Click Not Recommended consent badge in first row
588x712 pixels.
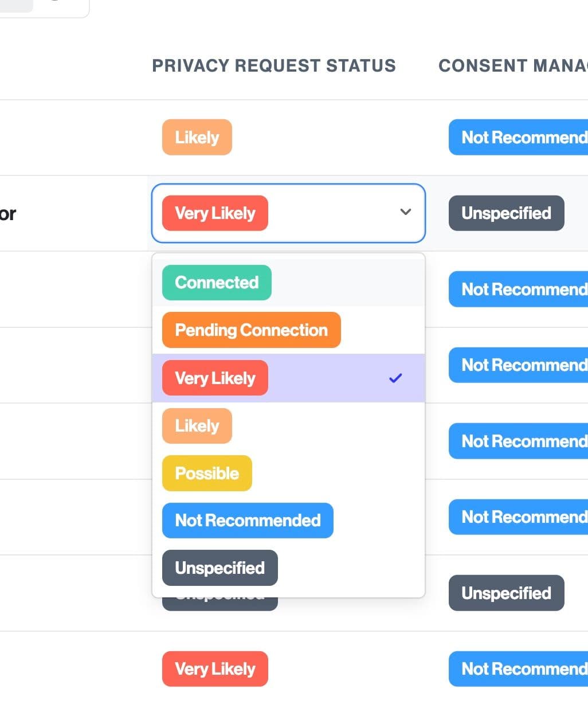[519, 138]
